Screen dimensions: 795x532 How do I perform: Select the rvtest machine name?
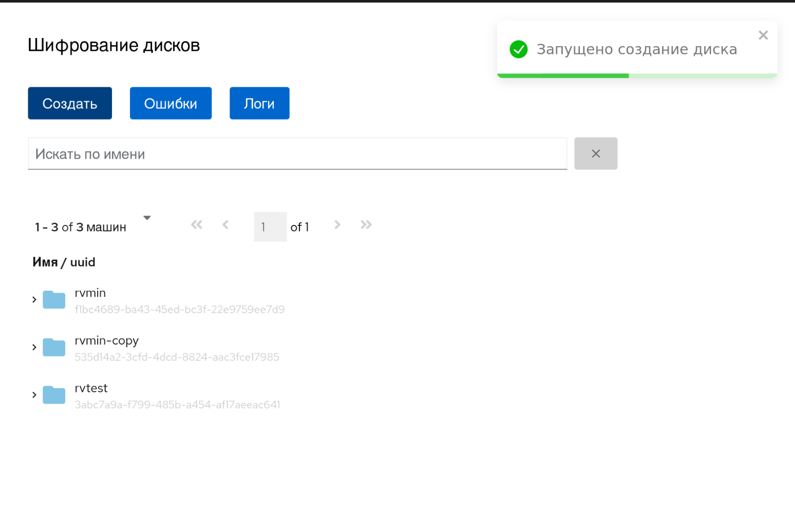(x=91, y=388)
